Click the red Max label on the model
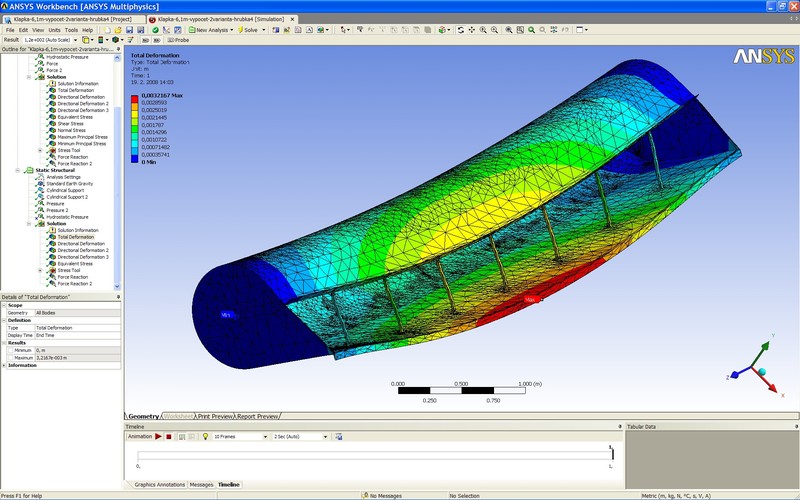 tap(530, 300)
